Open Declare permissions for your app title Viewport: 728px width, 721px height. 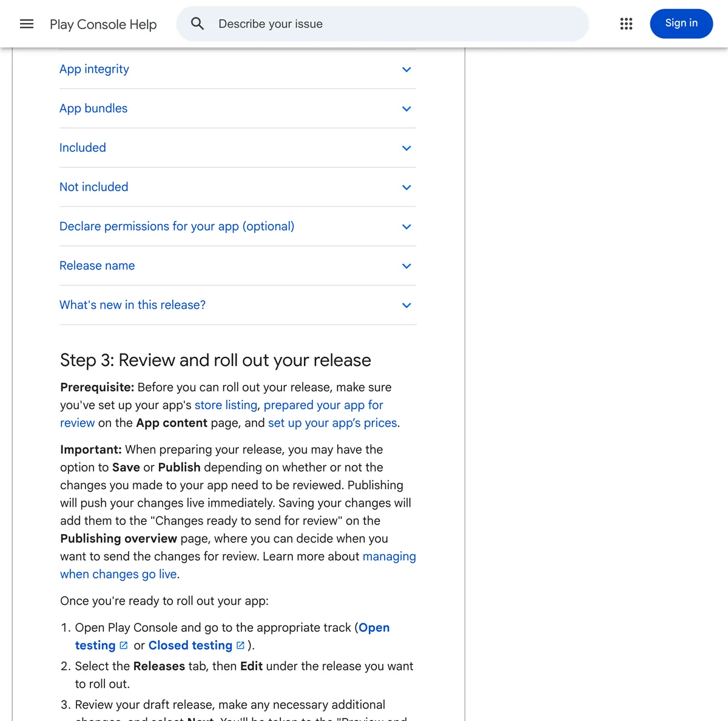(177, 226)
